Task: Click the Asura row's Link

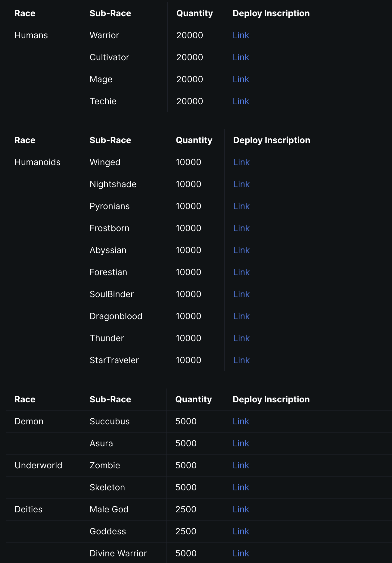Action: pos(241,443)
